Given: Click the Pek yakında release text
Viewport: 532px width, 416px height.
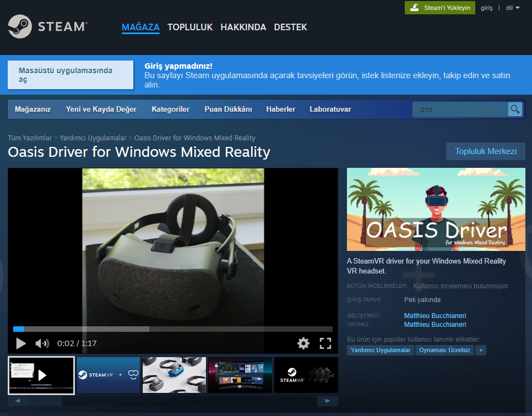Looking at the screenshot, I should 422,300.
